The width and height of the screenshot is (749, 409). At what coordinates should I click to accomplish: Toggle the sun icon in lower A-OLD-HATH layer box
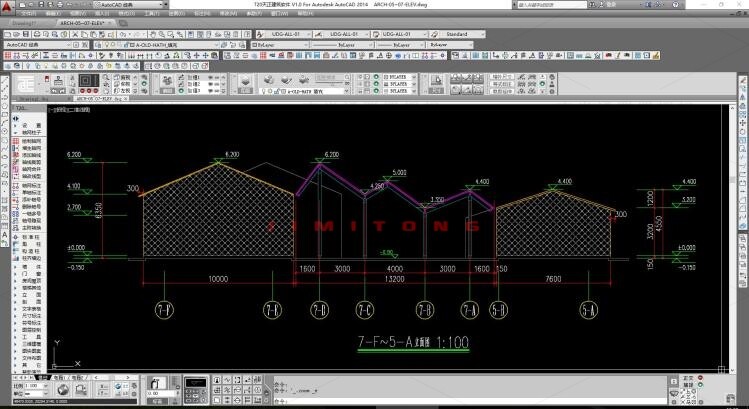coord(269,91)
